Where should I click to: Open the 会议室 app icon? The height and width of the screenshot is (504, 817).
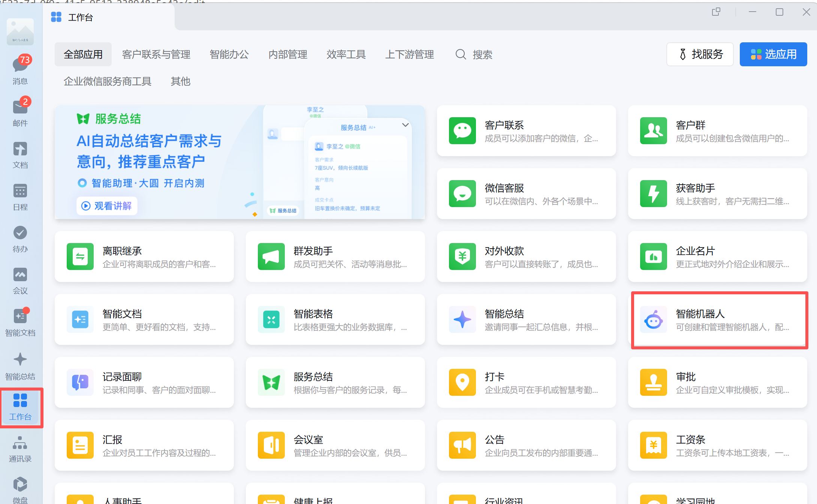coord(271,445)
